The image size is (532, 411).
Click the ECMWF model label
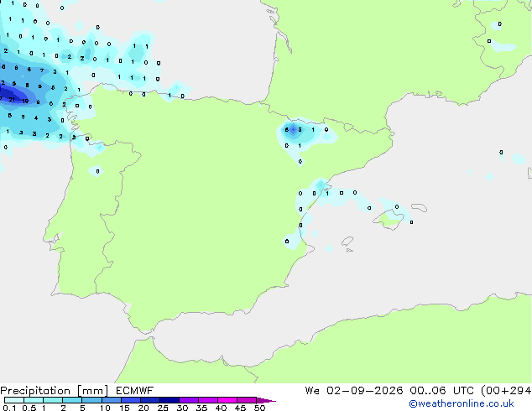click(x=135, y=391)
